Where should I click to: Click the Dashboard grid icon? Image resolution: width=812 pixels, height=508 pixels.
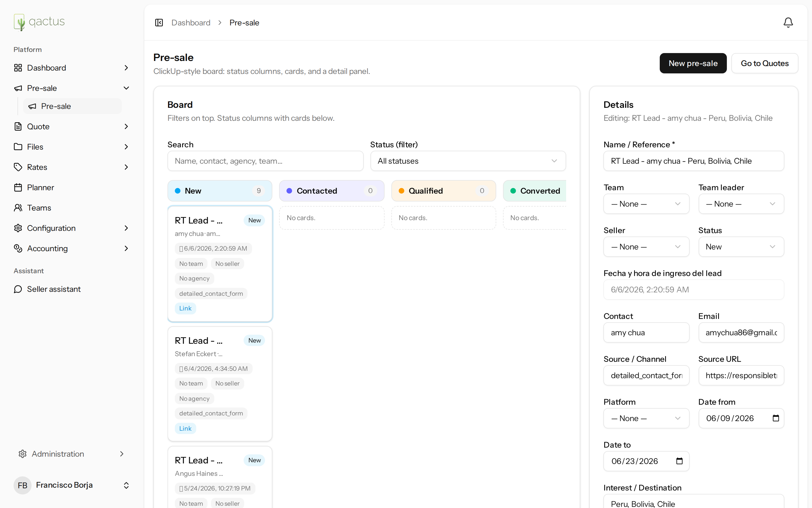(x=18, y=68)
